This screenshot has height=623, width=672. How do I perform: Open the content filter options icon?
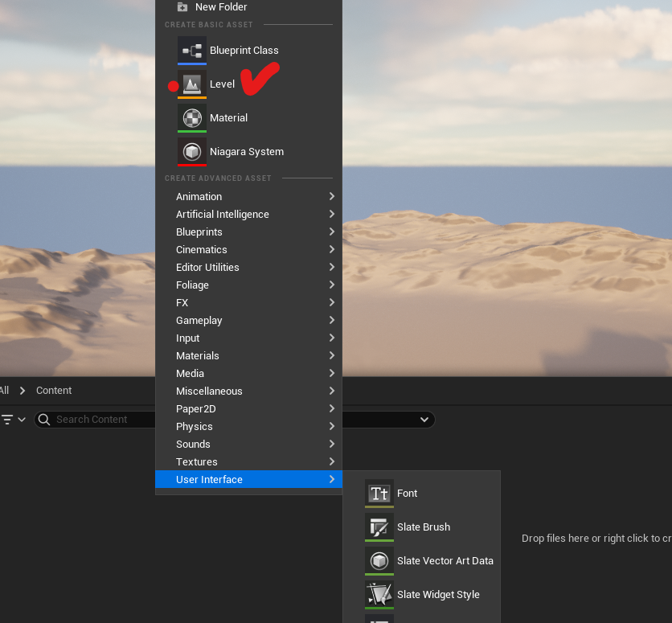pyautogui.click(x=7, y=420)
